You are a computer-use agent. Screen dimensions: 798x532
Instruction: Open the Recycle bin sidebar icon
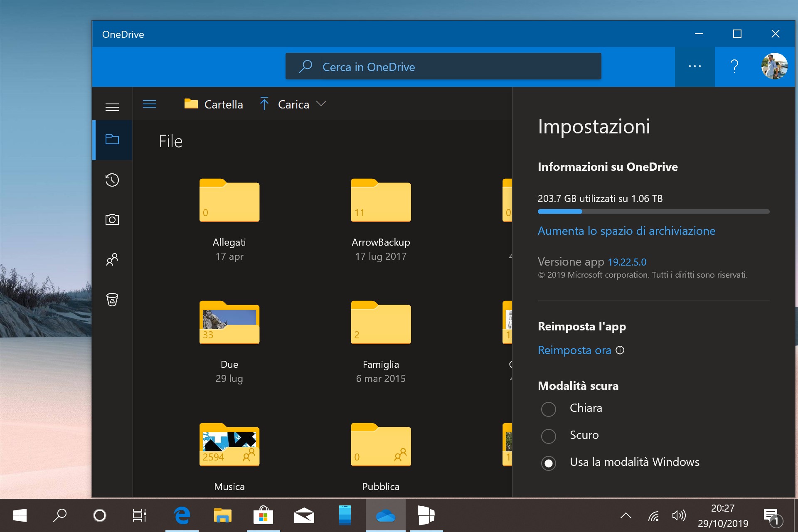[x=112, y=299]
